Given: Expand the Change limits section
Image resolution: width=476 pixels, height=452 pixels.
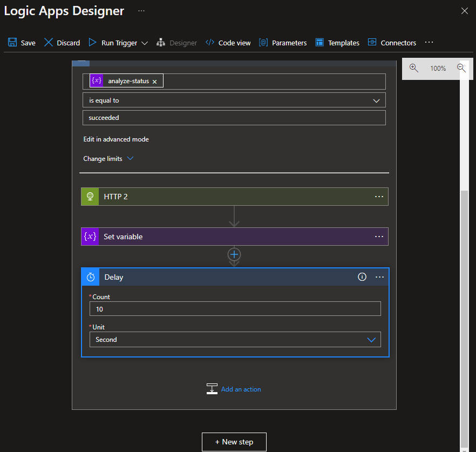Looking at the screenshot, I should [x=108, y=159].
